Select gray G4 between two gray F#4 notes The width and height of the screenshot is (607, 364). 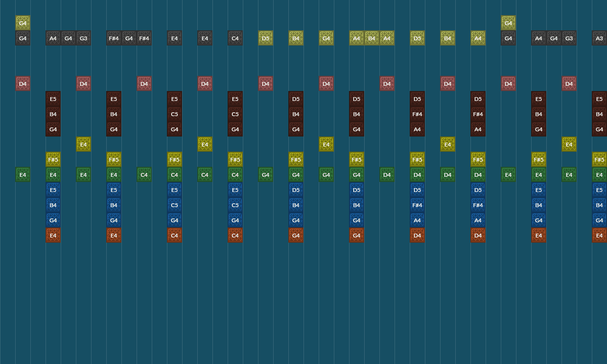(129, 38)
